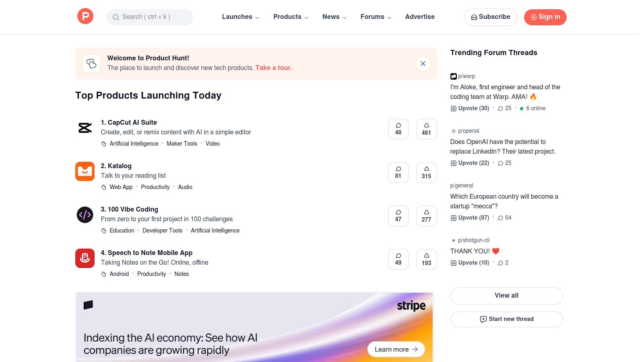
Task: Select the Audio tag
Action: [x=185, y=187]
